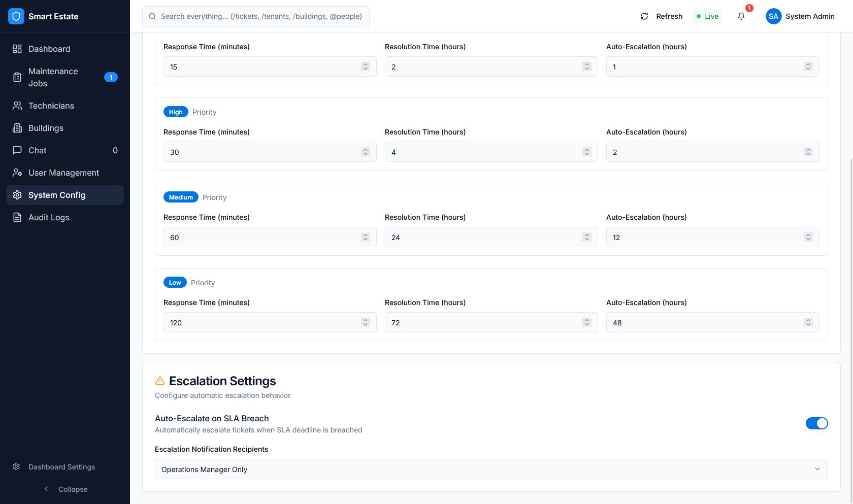Select Audit Logs in the sidebar menu
This screenshot has height=504, width=853.
[x=49, y=217]
